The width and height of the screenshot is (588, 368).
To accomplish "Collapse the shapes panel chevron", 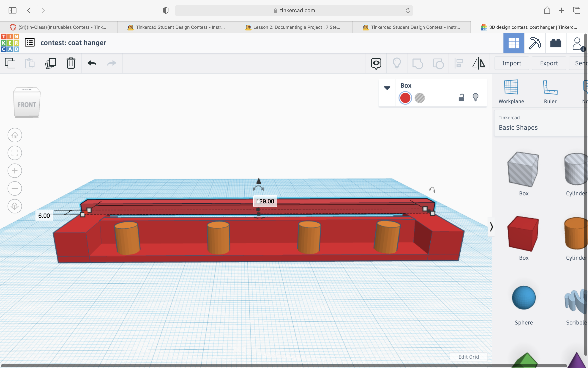I will 491,227.
